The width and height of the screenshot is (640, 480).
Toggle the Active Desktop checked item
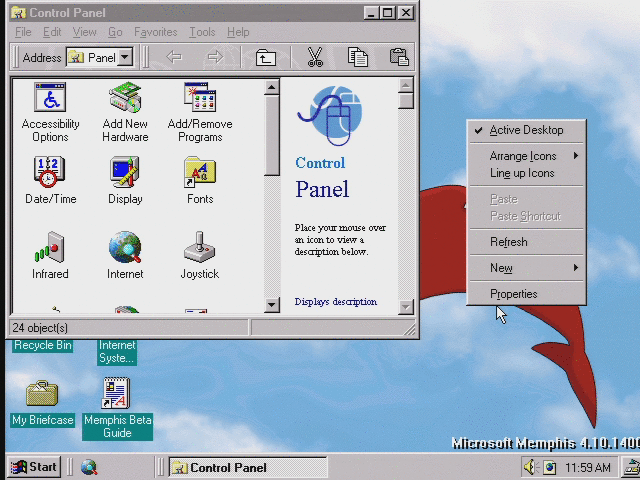[x=527, y=130]
